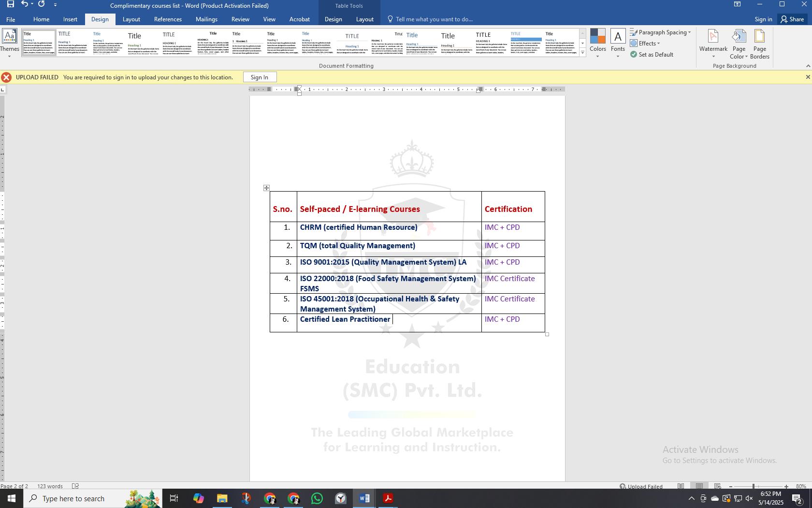Open the Acrobat tab
812x508 pixels.
299,19
